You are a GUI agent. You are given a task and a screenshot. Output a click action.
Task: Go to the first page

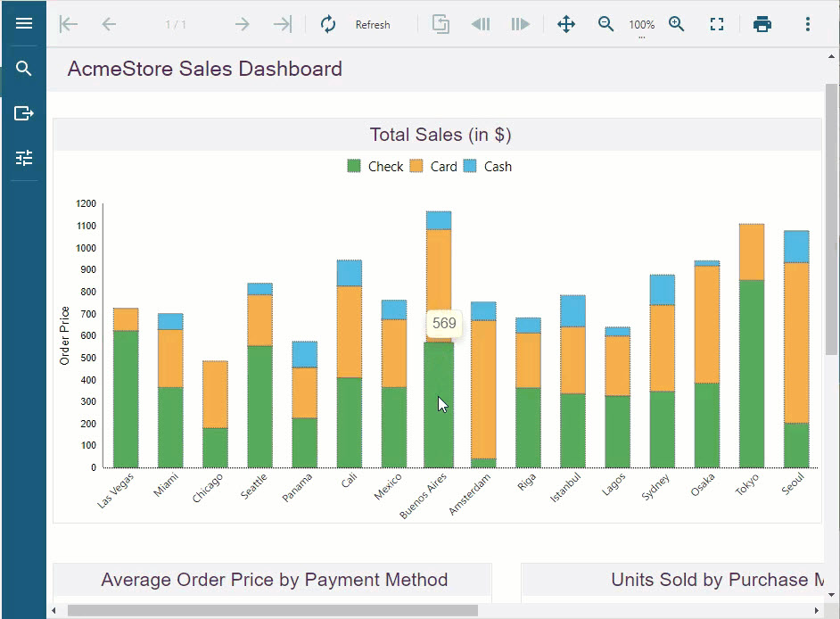[x=69, y=24]
